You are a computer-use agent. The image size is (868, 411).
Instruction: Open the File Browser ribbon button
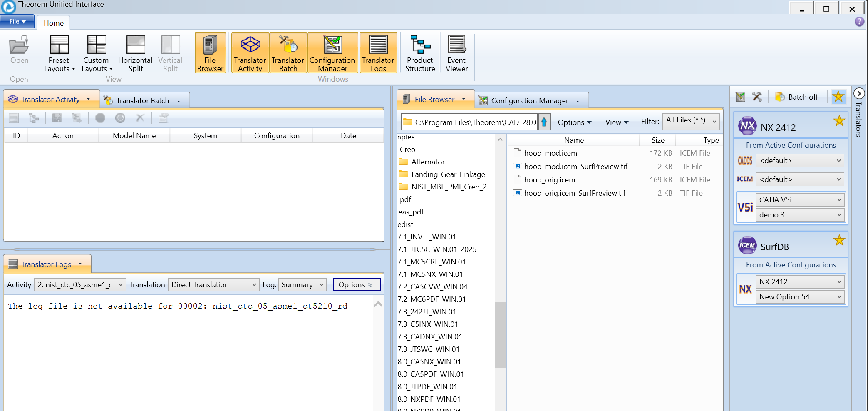click(210, 53)
